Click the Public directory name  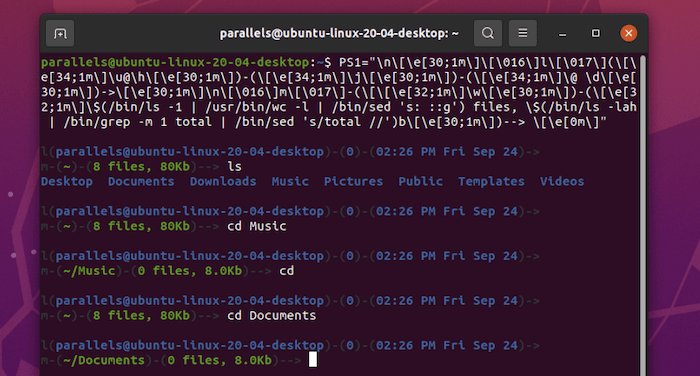(x=421, y=181)
